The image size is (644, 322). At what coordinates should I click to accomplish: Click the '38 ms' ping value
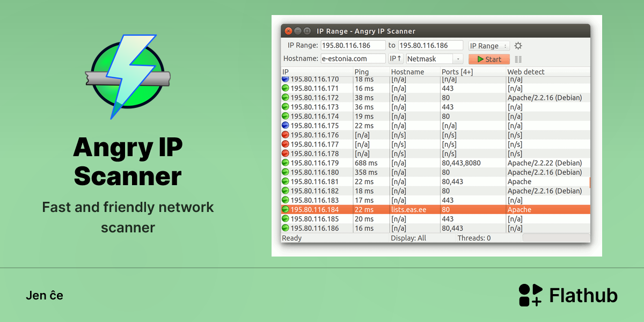[364, 98]
